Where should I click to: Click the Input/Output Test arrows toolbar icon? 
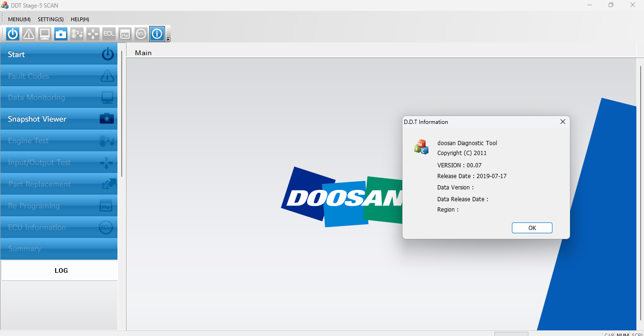pyautogui.click(x=93, y=34)
